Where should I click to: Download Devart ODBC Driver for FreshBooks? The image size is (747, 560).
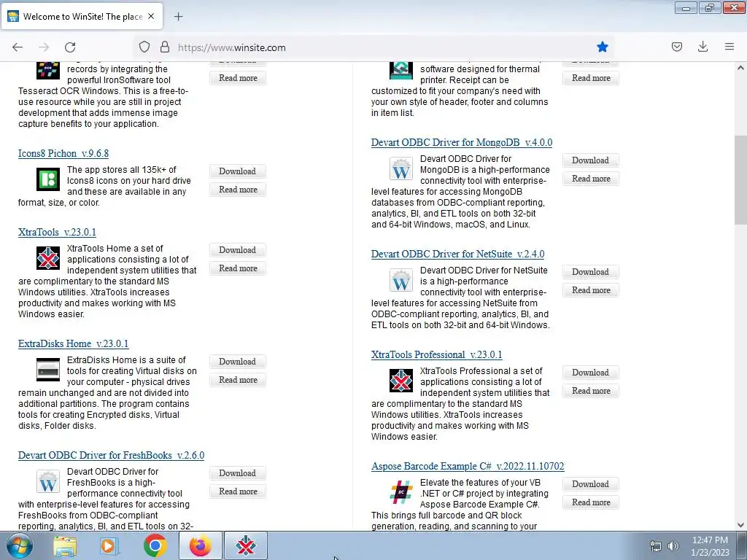[x=238, y=473]
